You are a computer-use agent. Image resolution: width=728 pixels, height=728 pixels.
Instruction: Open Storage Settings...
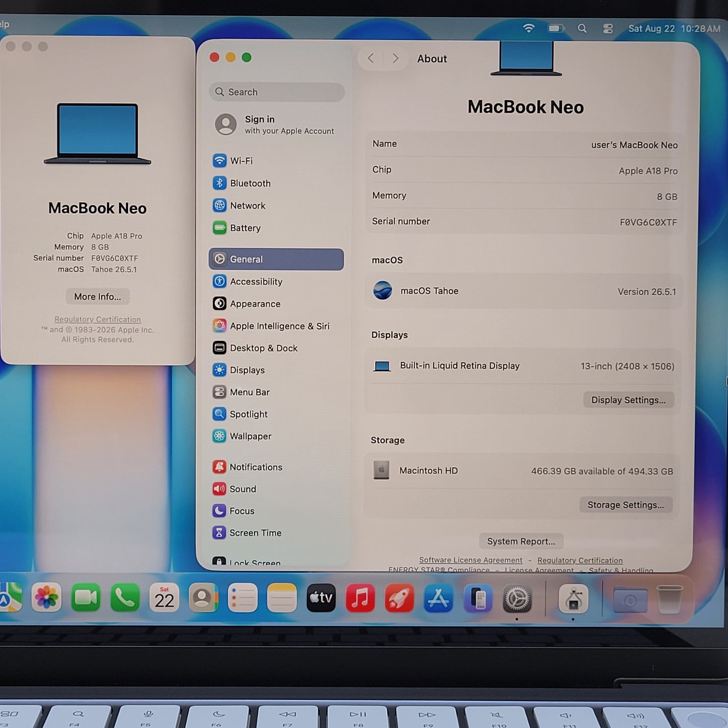[626, 505]
